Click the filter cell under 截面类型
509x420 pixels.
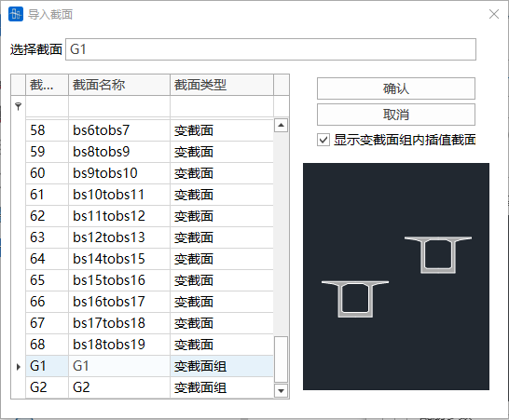222,106
